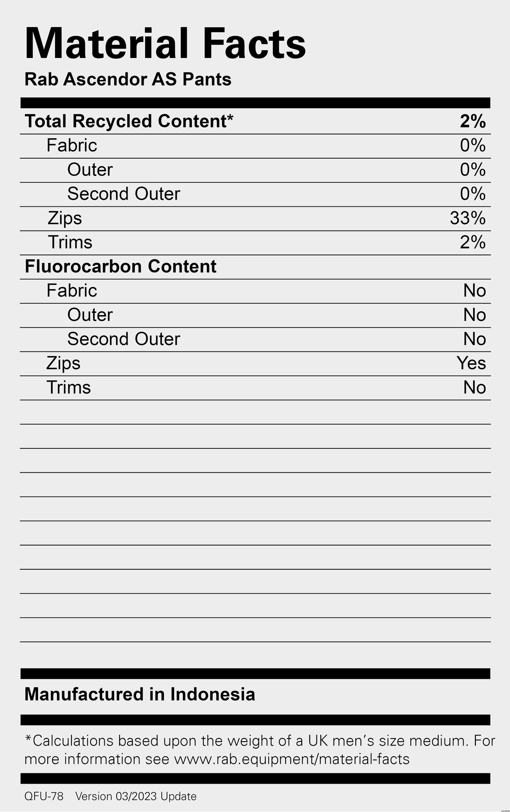The height and width of the screenshot is (812, 510).
Task: Click the "Version 03/2023 Update" text
Action: [x=136, y=796]
